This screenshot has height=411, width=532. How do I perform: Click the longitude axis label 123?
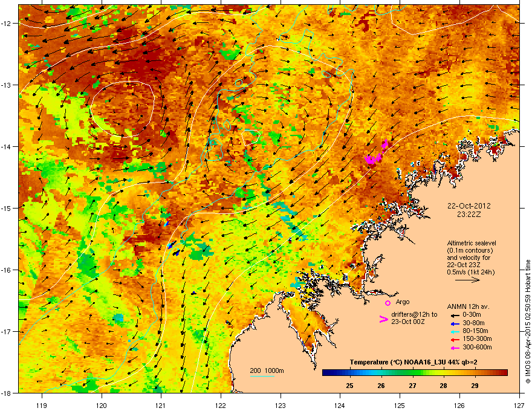point(281,405)
